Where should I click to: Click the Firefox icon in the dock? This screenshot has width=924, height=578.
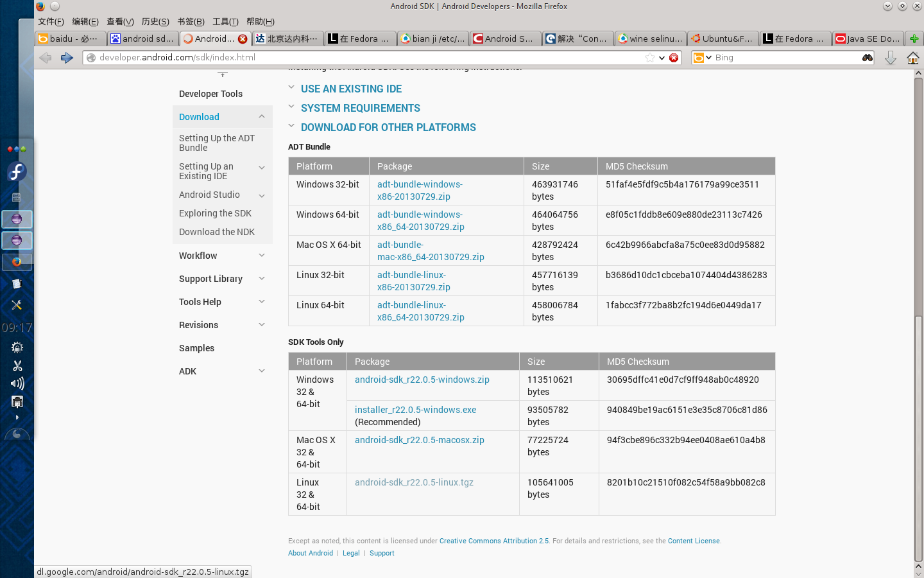(x=17, y=262)
